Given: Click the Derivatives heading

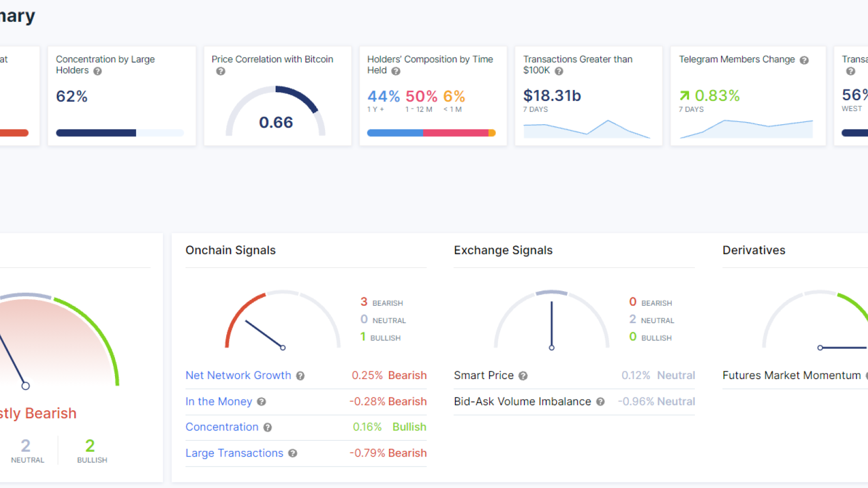Looking at the screenshot, I should coord(754,250).
